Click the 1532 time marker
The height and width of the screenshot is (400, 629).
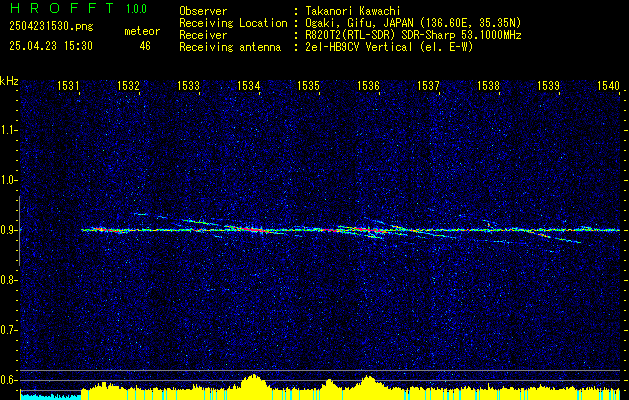coord(128,85)
